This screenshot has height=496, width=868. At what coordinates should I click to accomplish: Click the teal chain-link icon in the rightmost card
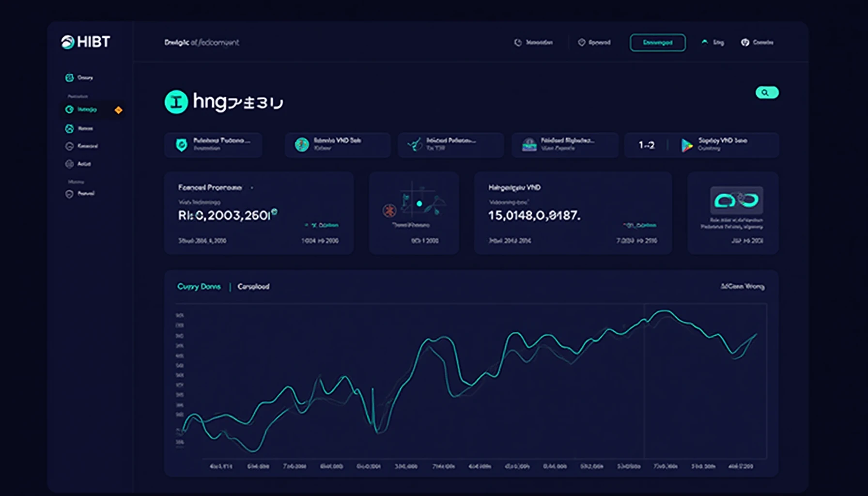[x=736, y=200]
